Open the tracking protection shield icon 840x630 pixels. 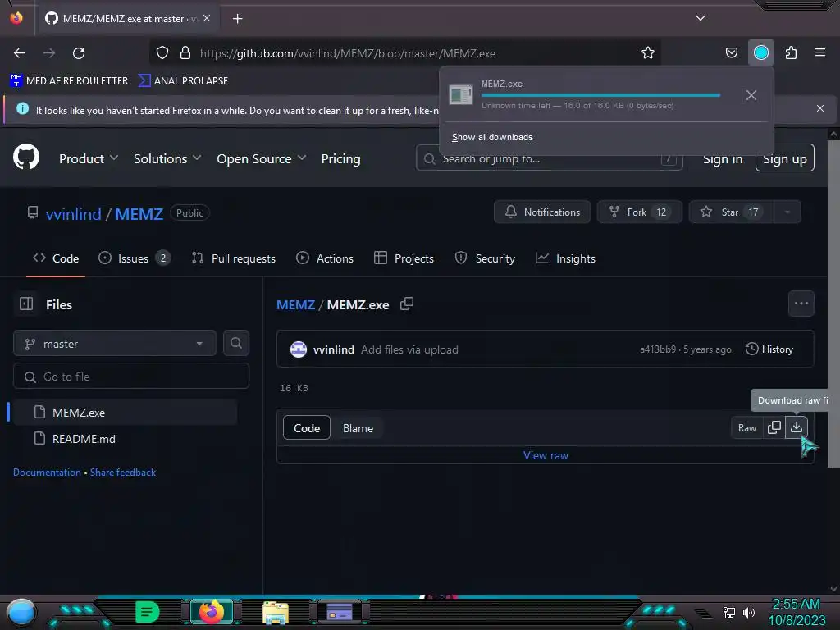click(x=162, y=53)
